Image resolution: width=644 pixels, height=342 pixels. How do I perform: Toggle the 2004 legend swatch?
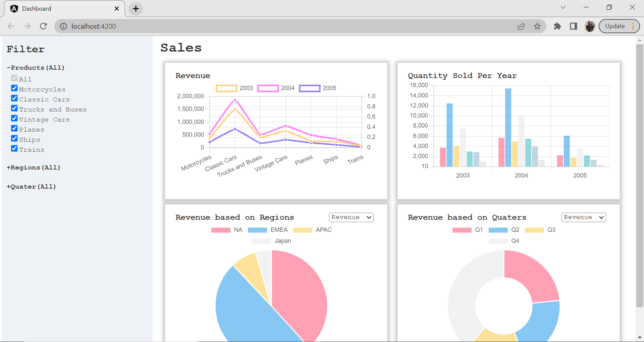(x=268, y=88)
